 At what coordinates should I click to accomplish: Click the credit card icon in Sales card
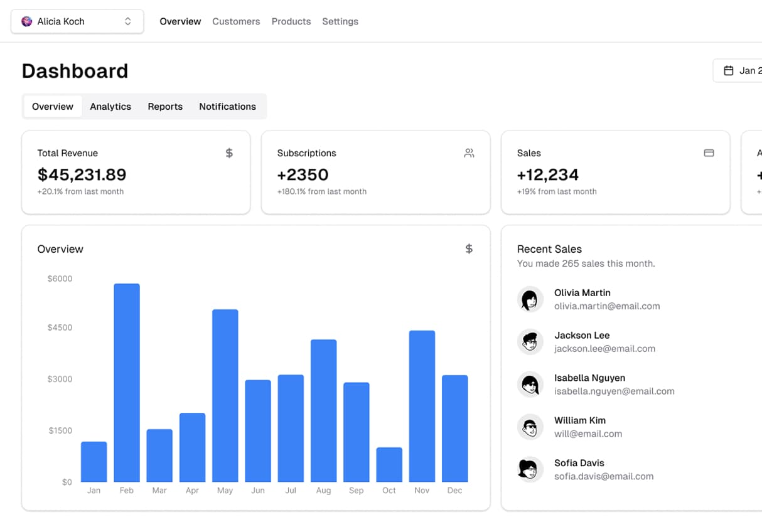pyautogui.click(x=709, y=153)
